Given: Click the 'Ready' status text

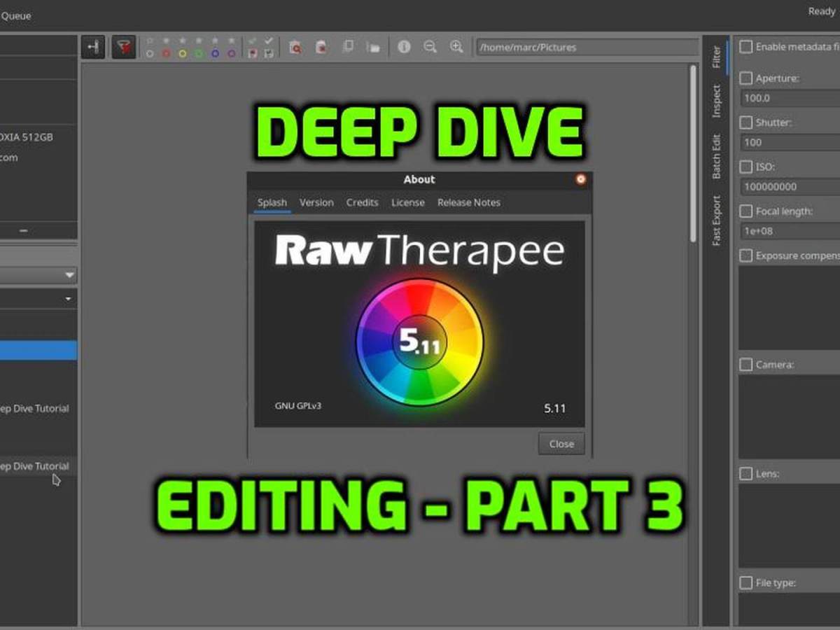Looking at the screenshot, I should pos(821,11).
